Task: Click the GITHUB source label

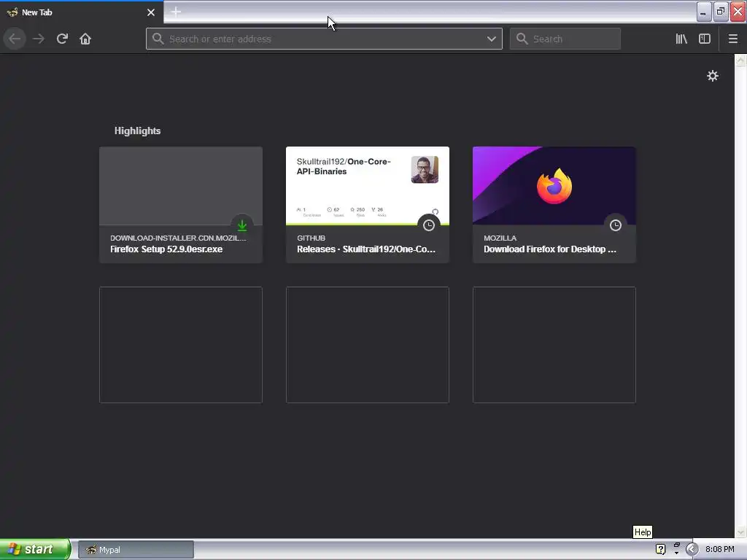Action: pyautogui.click(x=311, y=238)
